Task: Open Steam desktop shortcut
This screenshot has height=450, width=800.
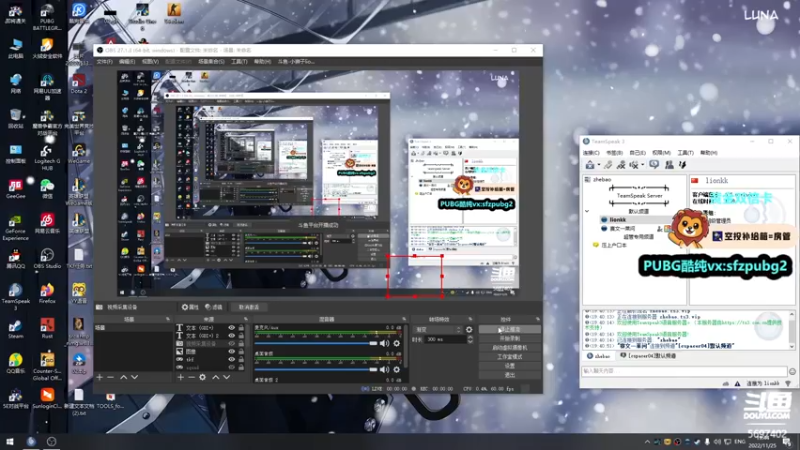Action: coord(15,330)
